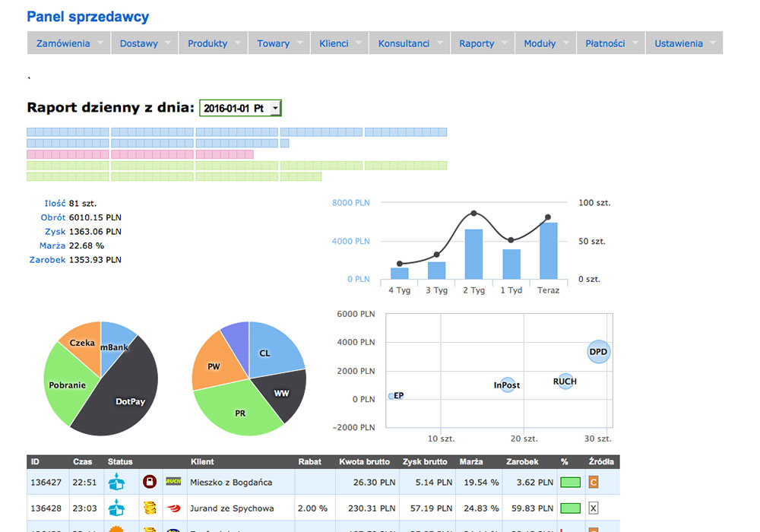The image size is (760, 532).
Task: Click the blue bar above Teraz
Action: 549,251
